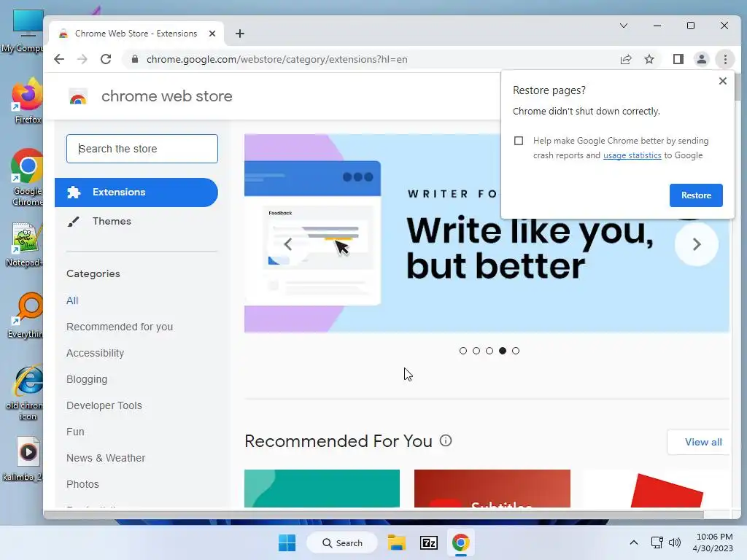Select the My Computer desktop icon
The height and width of the screenshot is (560, 747).
(x=23, y=31)
